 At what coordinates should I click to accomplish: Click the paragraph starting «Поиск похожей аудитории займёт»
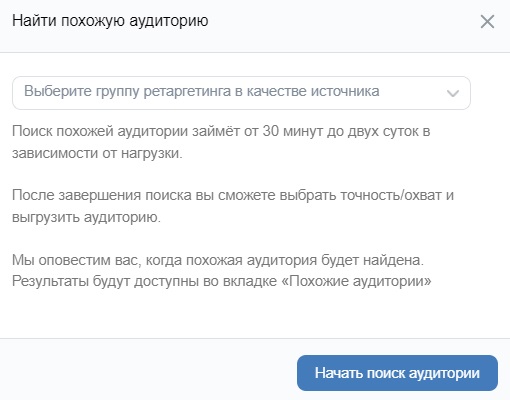221,142
